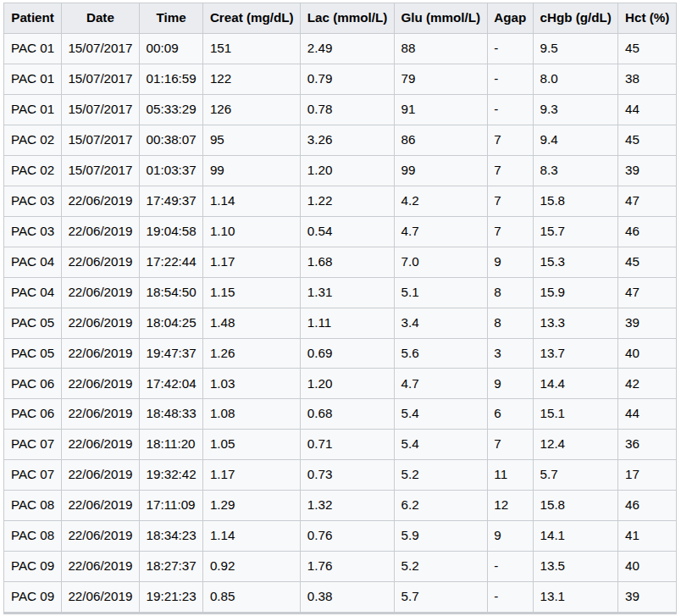681x616 pixels.
Task: Select cHgb value 14.4
Action: 575,384
